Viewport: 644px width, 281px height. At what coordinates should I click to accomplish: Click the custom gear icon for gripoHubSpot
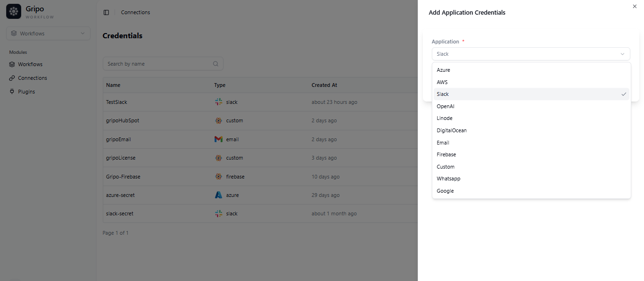point(218,120)
